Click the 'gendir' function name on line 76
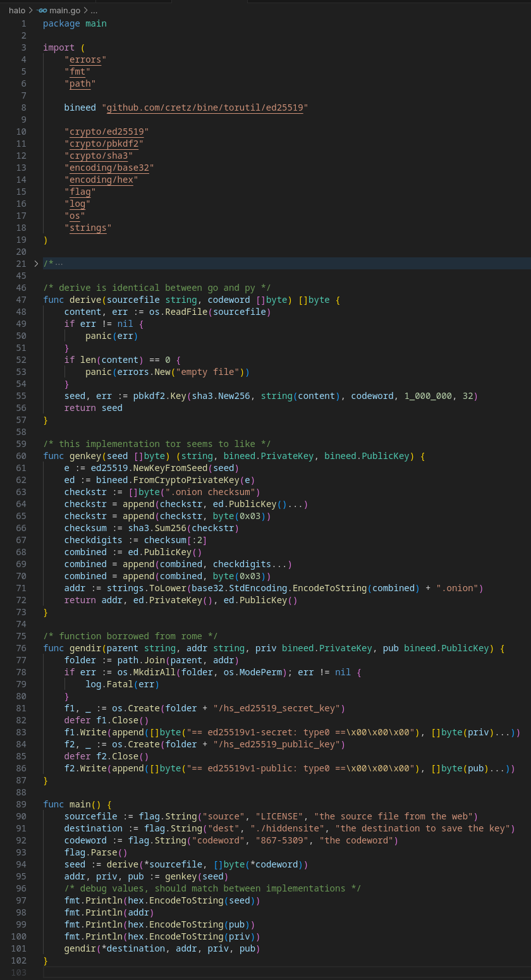 pyautogui.click(x=85, y=648)
